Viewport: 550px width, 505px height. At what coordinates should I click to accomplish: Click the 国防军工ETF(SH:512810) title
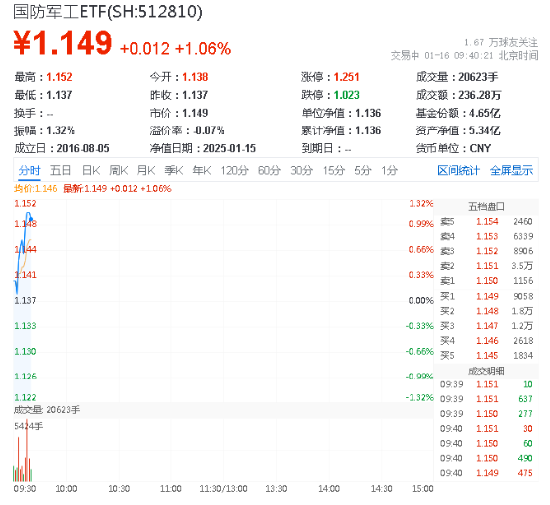108,12
